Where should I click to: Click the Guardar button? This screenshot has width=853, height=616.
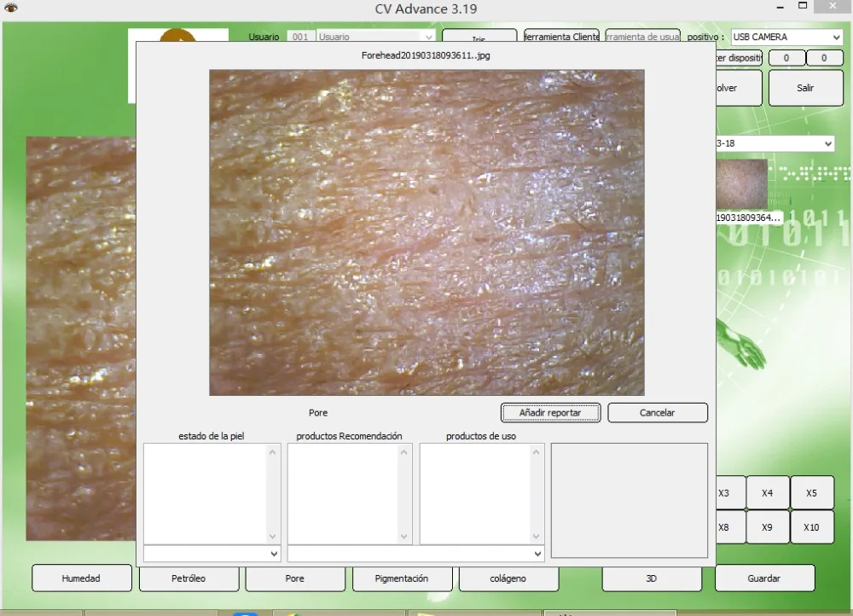coord(764,578)
